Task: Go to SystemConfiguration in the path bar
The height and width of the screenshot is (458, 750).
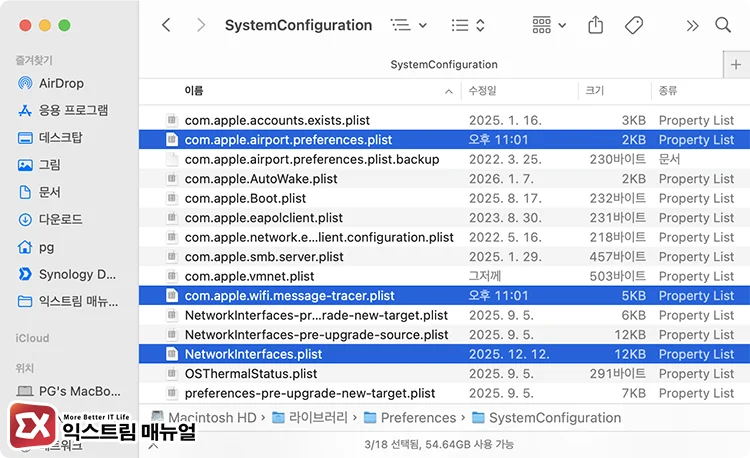Action: [546, 418]
